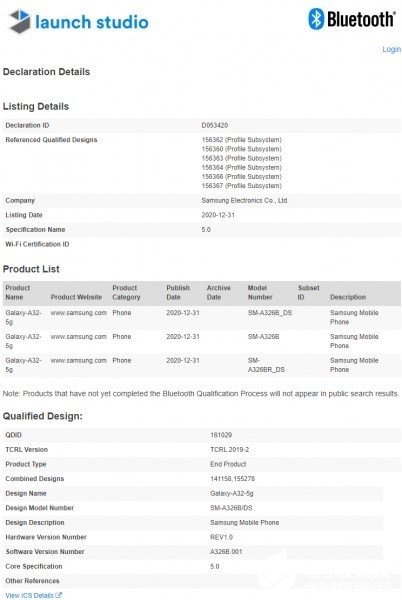Click the Publish Date column header
Viewport: 402px width, 600px height.
[178, 292]
